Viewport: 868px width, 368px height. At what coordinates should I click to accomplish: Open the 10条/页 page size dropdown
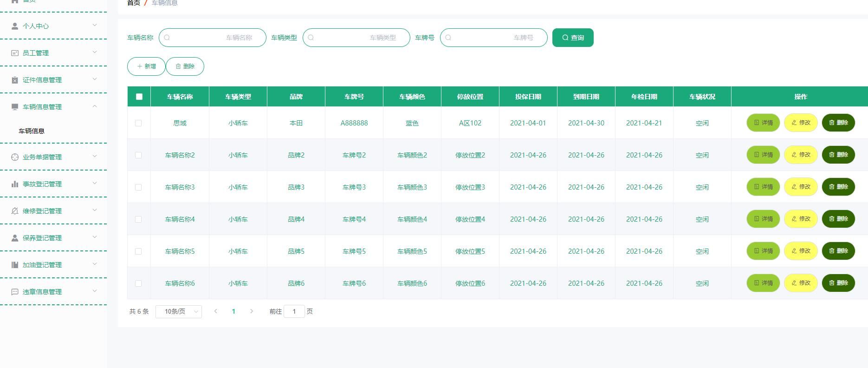[x=178, y=311]
